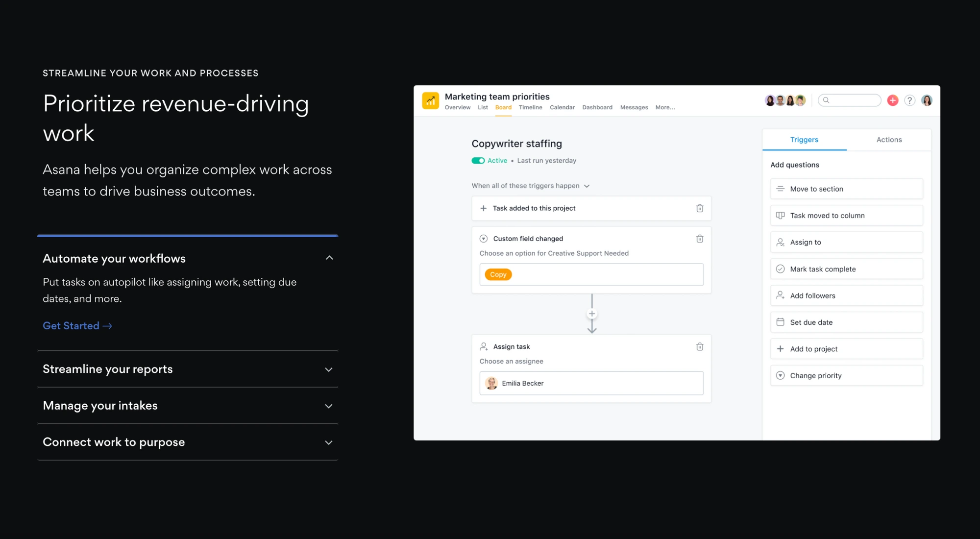Screen dimensions: 980x539
Task: Click the Assign to person icon
Action: (780, 242)
